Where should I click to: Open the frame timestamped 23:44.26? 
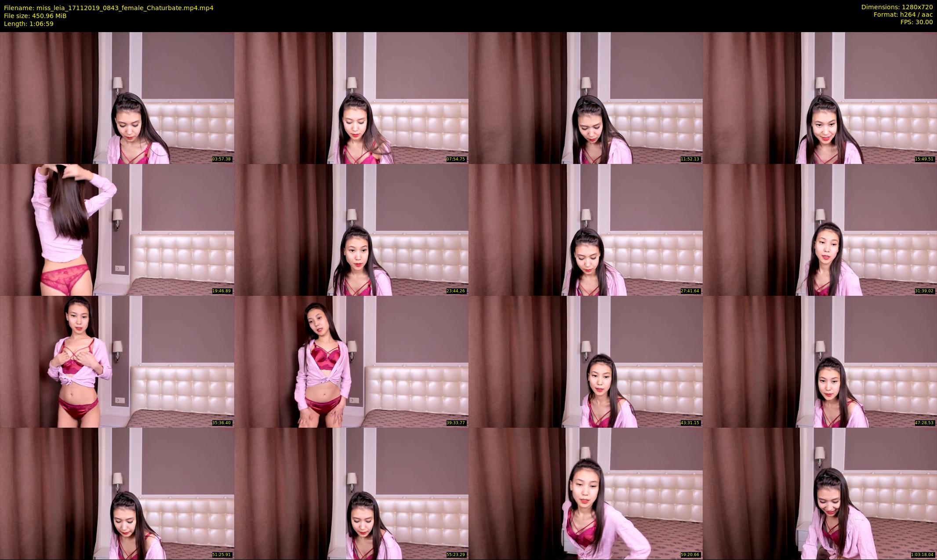point(351,229)
